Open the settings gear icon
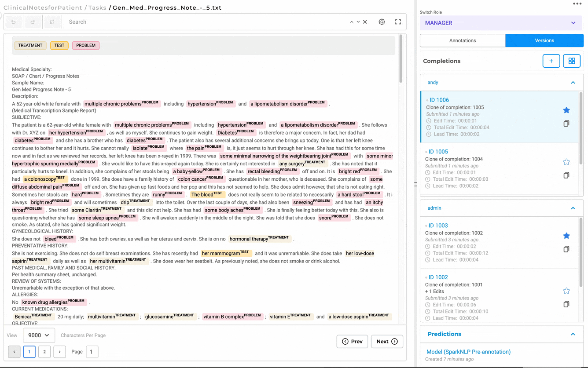 pyautogui.click(x=382, y=22)
